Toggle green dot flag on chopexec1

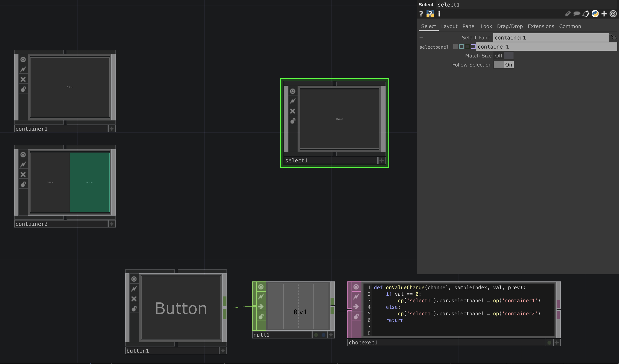point(550,343)
